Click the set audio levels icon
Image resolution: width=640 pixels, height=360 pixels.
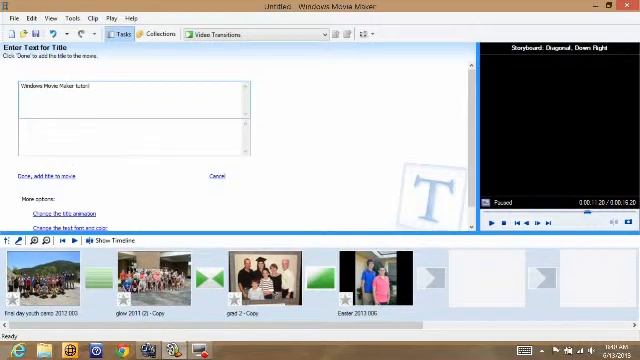(x=7, y=241)
